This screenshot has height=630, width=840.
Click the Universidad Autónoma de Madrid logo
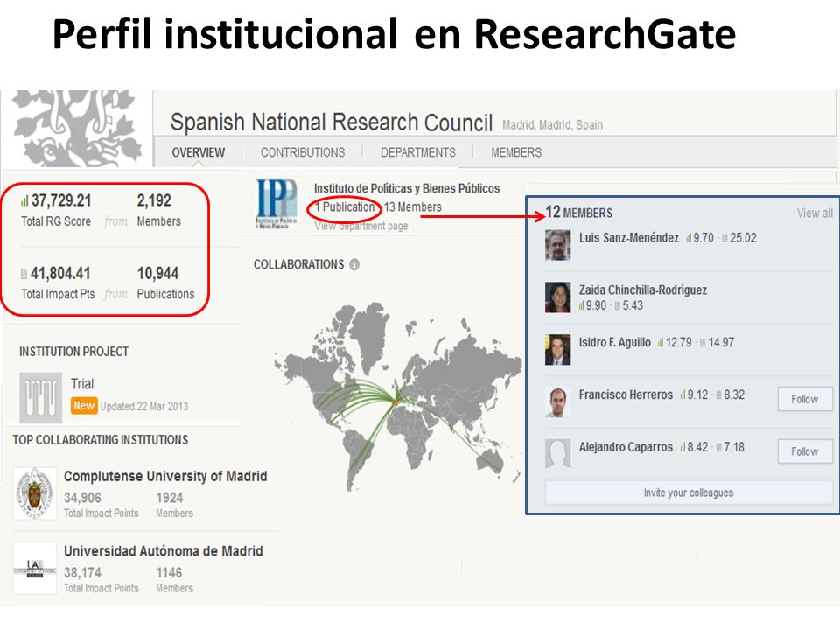pos(35,569)
